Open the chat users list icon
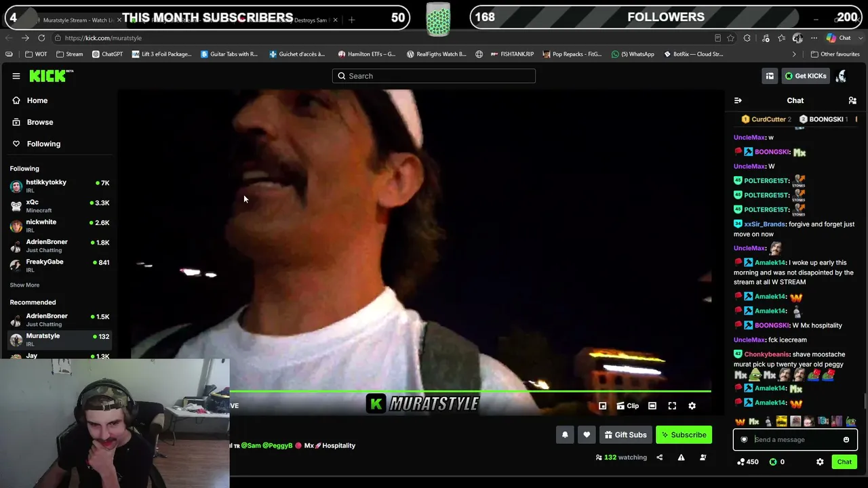 [x=852, y=100]
